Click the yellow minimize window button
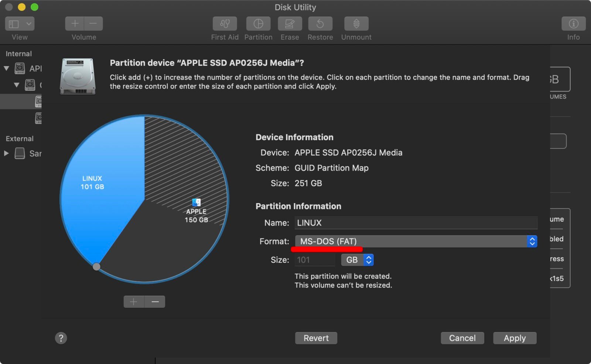 pos(22,7)
